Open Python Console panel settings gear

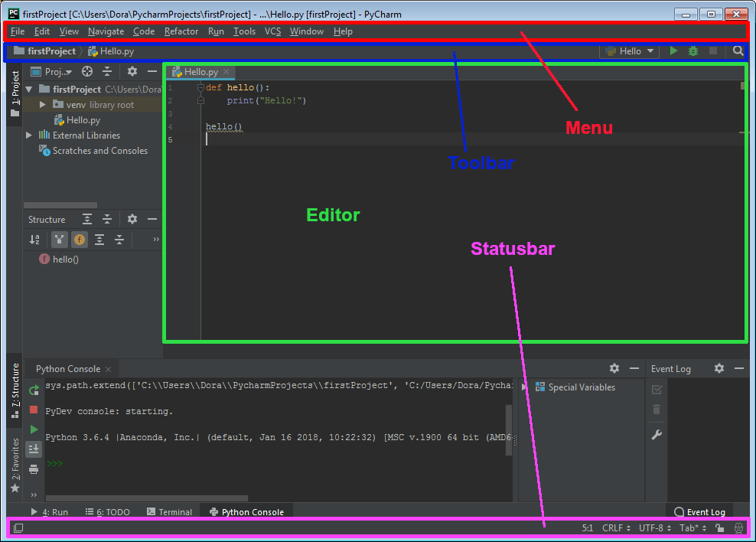pyautogui.click(x=614, y=368)
